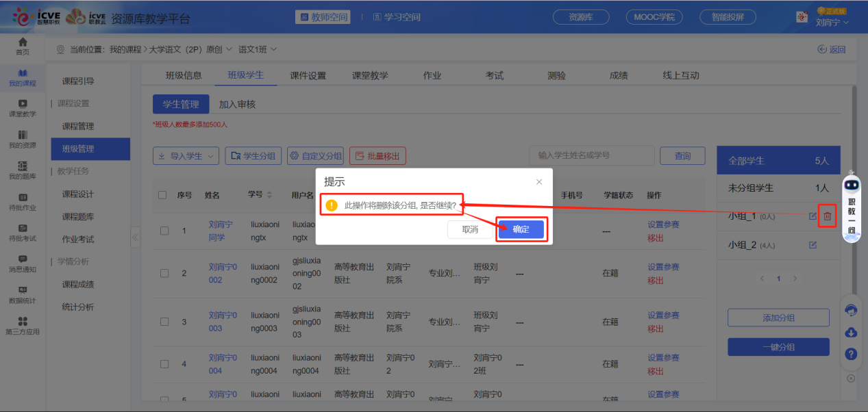Toggle the select-all checkbox in table header
This screenshot has height=412, width=868.
pyautogui.click(x=162, y=195)
